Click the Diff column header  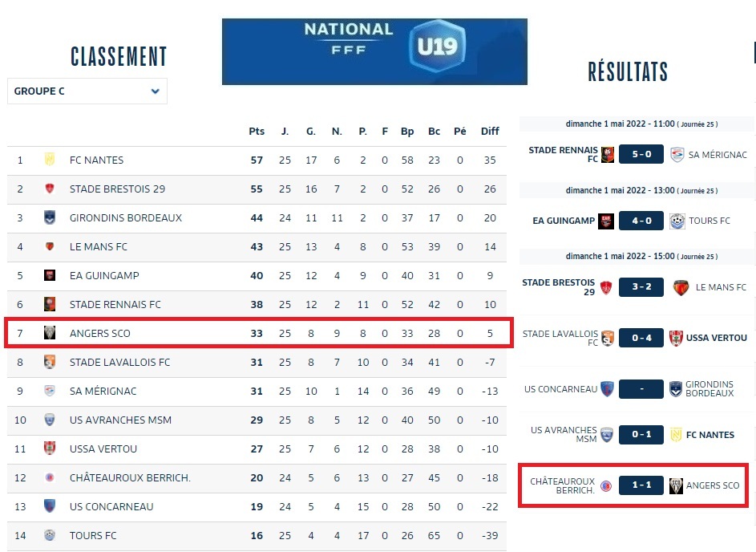[490, 132]
